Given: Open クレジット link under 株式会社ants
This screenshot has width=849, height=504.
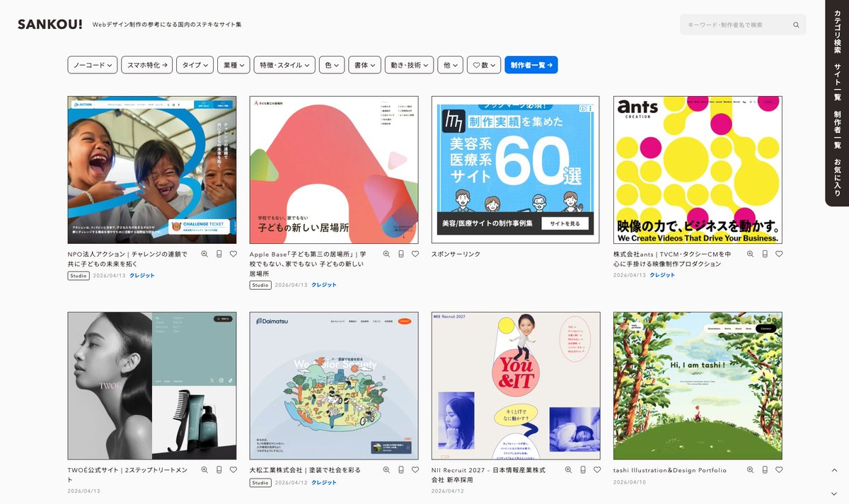Looking at the screenshot, I should 662,275.
